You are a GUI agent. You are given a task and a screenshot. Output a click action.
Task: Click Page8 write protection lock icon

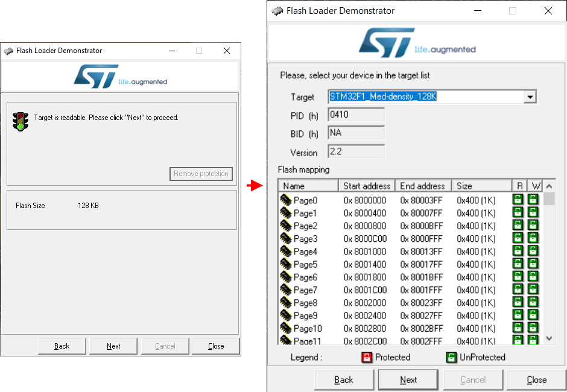click(x=533, y=302)
